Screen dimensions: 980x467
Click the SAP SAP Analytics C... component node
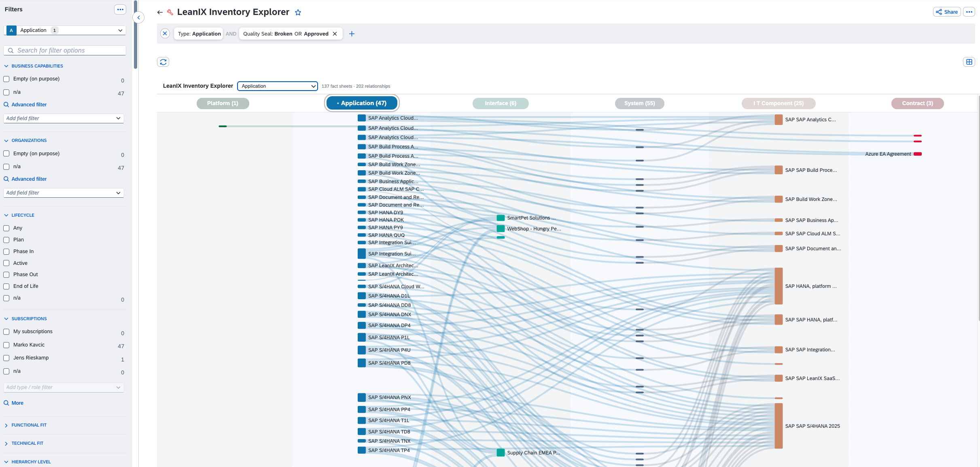pos(778,120)
